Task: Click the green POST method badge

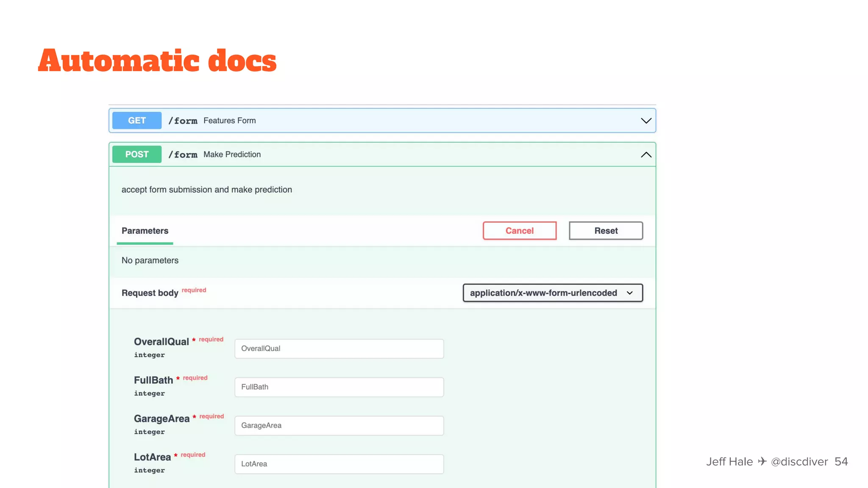Action: click(136, 154)
